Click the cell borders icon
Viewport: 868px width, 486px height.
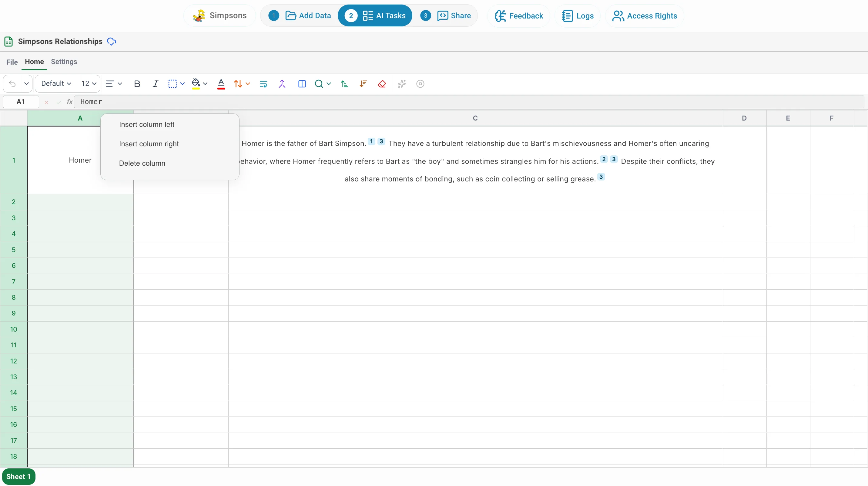coord(172,84)
